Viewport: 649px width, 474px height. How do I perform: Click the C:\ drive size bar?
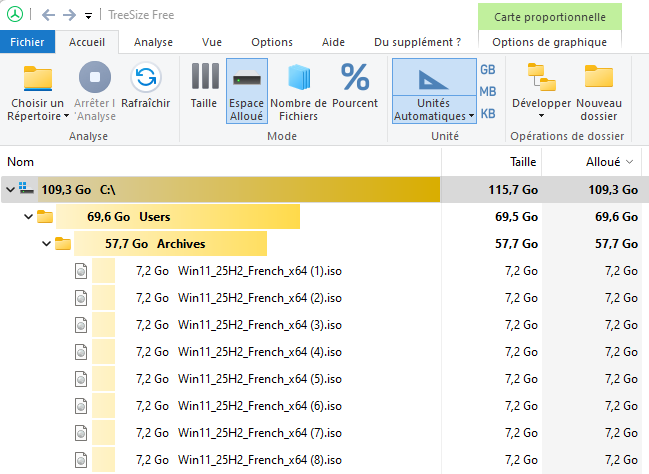(x=238, y=188)
